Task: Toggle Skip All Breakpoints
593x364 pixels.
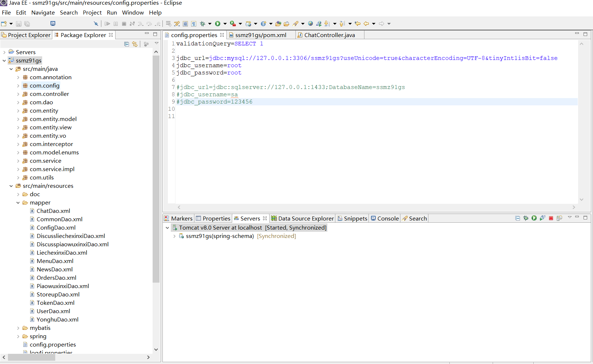Action: (x=96, y=24)
